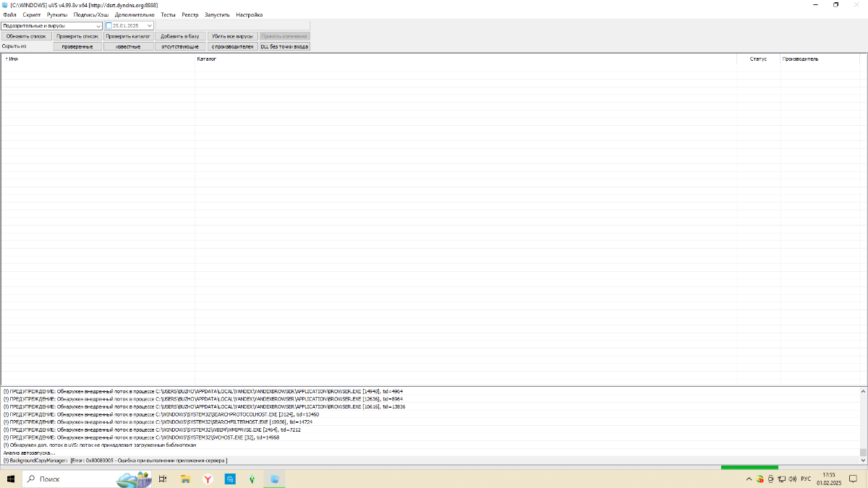
Task: Open the Руткиты menu
Action: [58, 14]
